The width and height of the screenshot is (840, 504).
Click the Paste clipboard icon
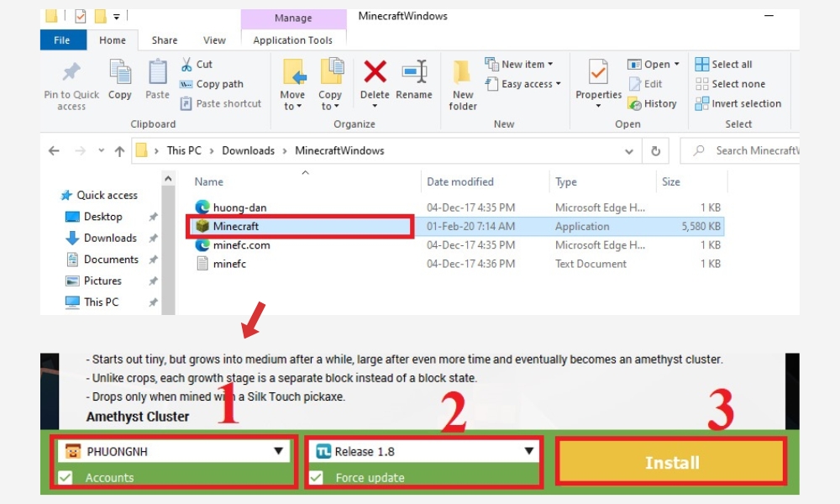click(x=158, y=72)
